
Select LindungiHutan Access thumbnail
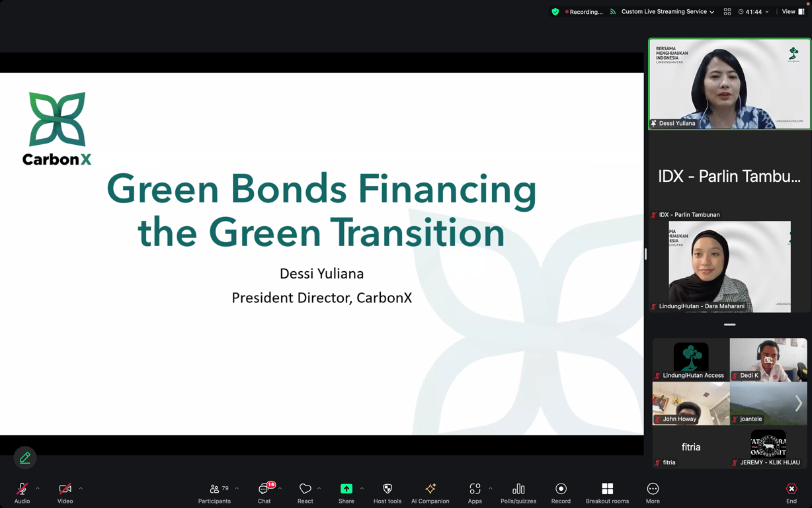(691, 360)
